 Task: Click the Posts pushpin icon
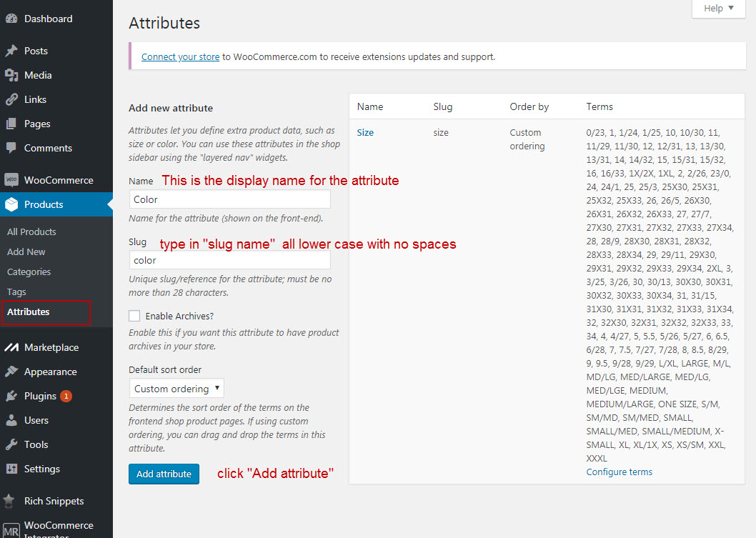click(11, 51)
